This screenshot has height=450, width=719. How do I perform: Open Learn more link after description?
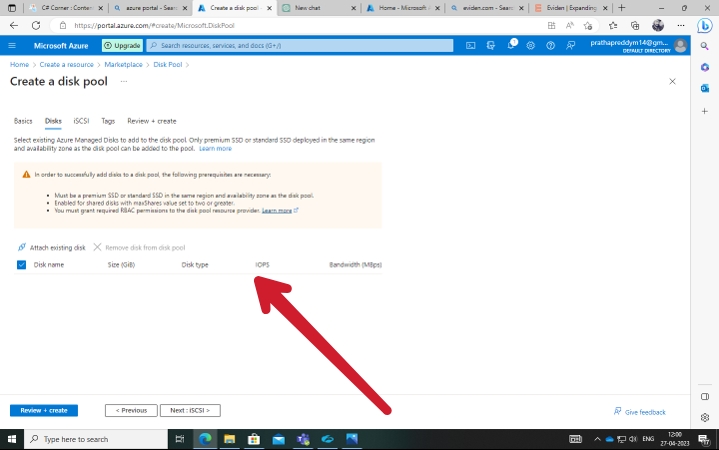tap(215, 149)
